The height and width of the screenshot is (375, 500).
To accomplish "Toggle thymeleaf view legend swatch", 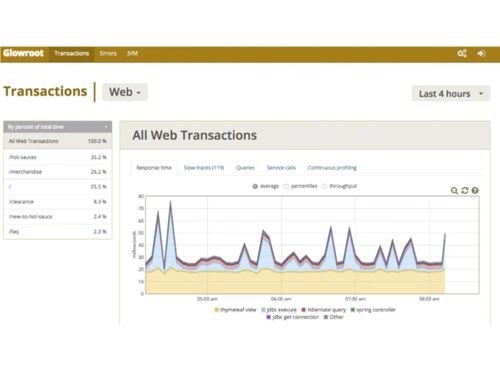I will 217,310.
